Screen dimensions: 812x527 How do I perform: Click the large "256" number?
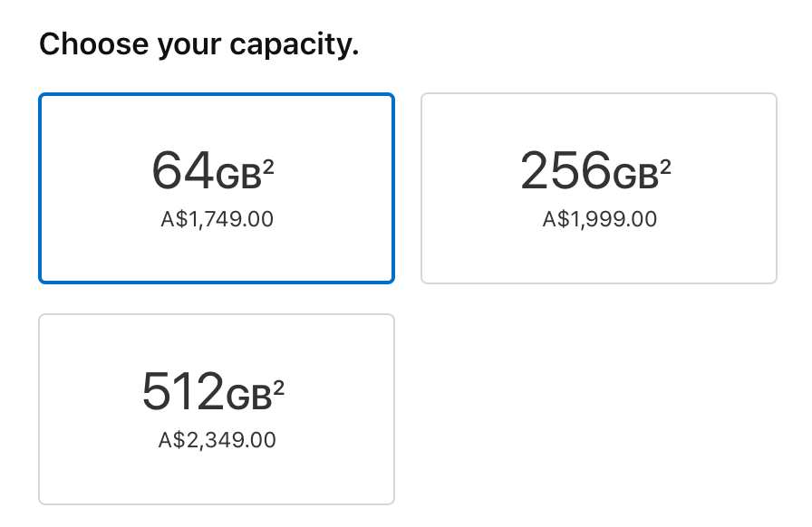565,171
